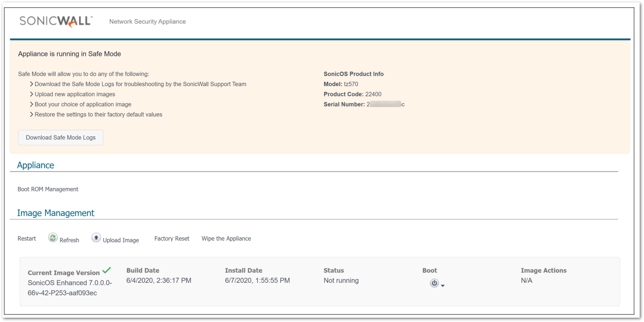Click the green checkmark beside Current Image Version
The image size is (644, 322).
(x=107, y=271)
